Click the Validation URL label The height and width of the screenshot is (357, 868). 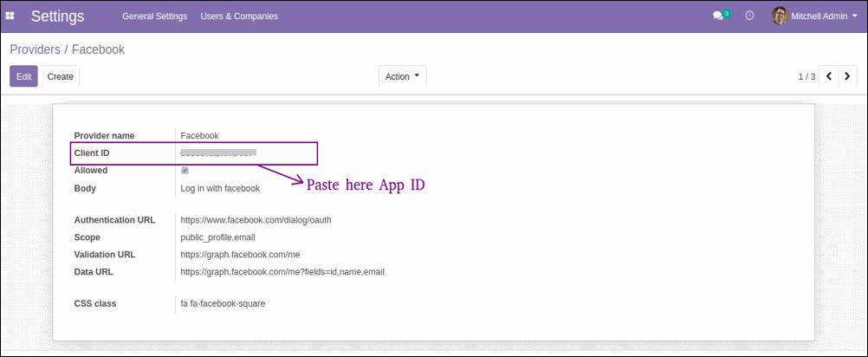tap(105, 255)
